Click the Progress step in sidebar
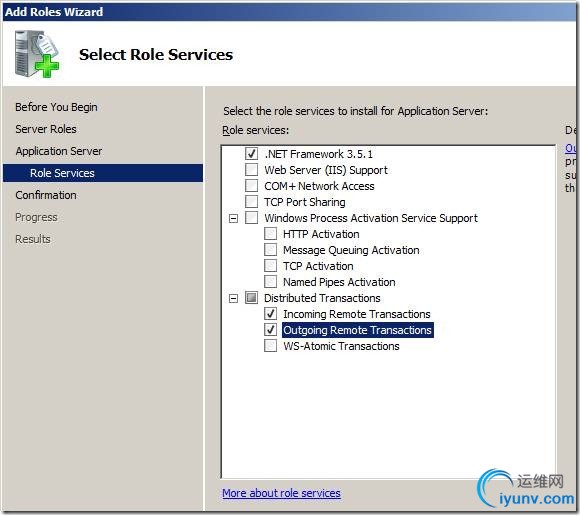The width and height of the screenshot is (580, 515). tap(36, 217)
